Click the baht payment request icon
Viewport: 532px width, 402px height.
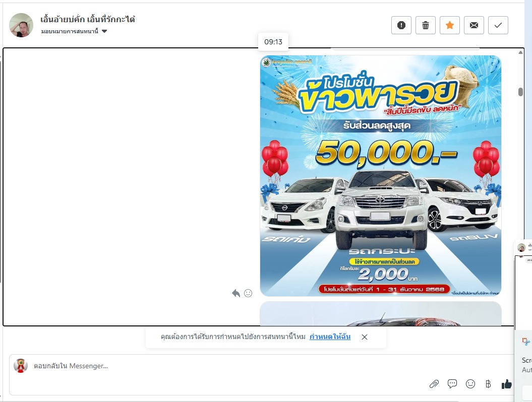[x=488, y=384]
